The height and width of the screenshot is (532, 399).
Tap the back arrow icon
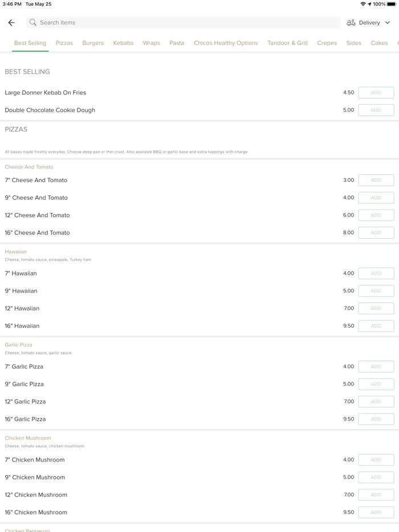click(11, 23)
